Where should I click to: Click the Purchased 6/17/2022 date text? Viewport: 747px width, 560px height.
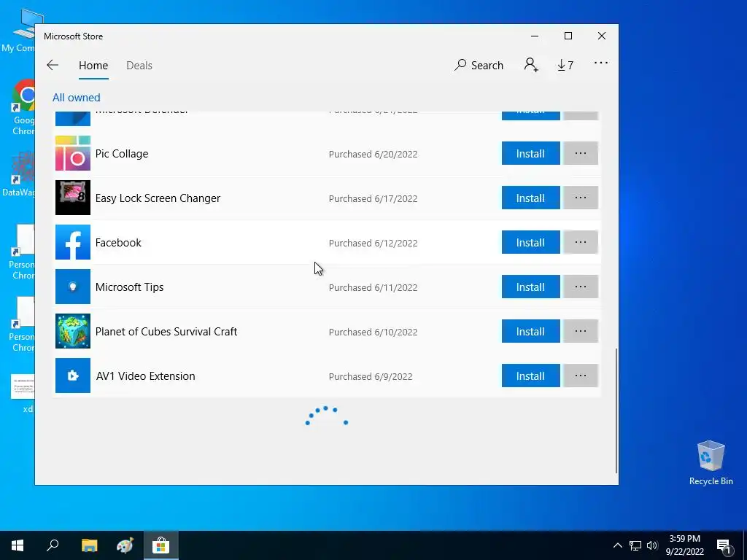[373, 198]
